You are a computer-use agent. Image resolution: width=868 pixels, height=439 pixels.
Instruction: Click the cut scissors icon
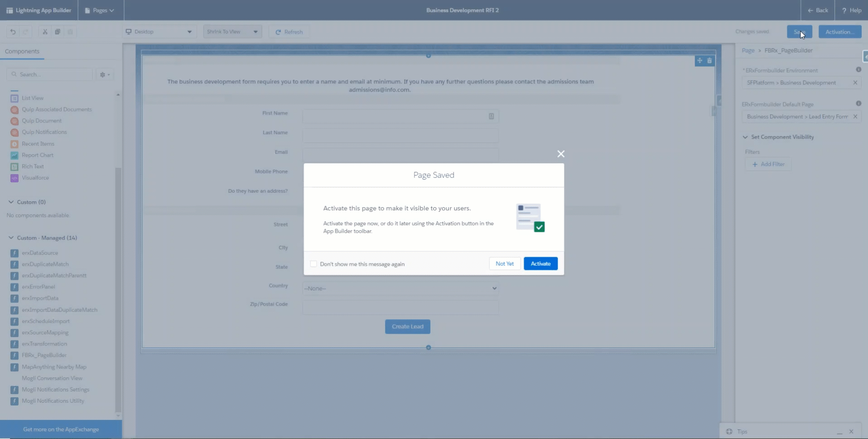[x=45, y=32]
